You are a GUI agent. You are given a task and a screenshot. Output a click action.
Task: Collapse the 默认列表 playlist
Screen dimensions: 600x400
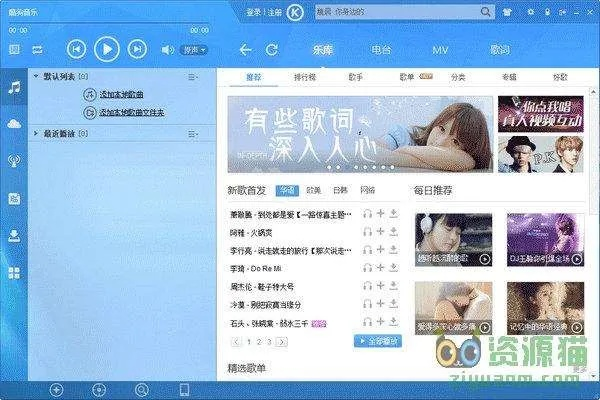point(37,76)
